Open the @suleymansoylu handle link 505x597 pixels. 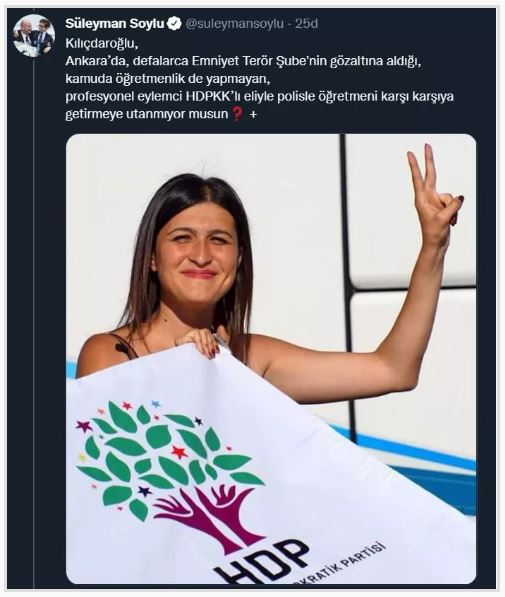point(235,24)
